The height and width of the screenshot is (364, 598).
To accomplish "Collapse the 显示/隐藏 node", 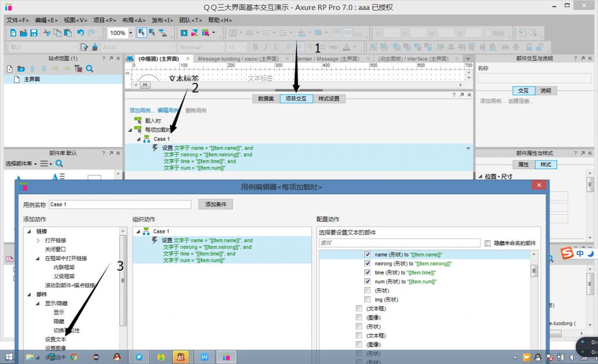I will [38, 303].
